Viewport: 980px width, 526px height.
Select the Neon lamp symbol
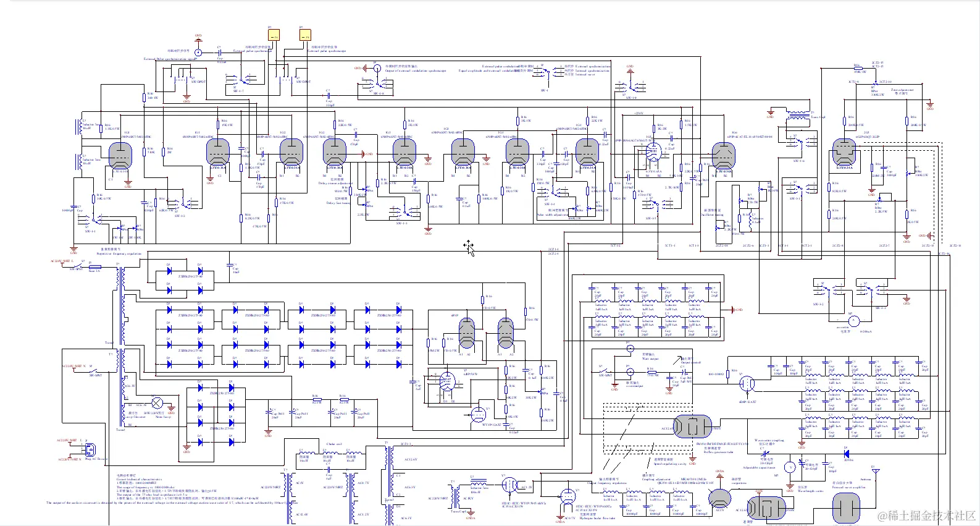point(157,403)
